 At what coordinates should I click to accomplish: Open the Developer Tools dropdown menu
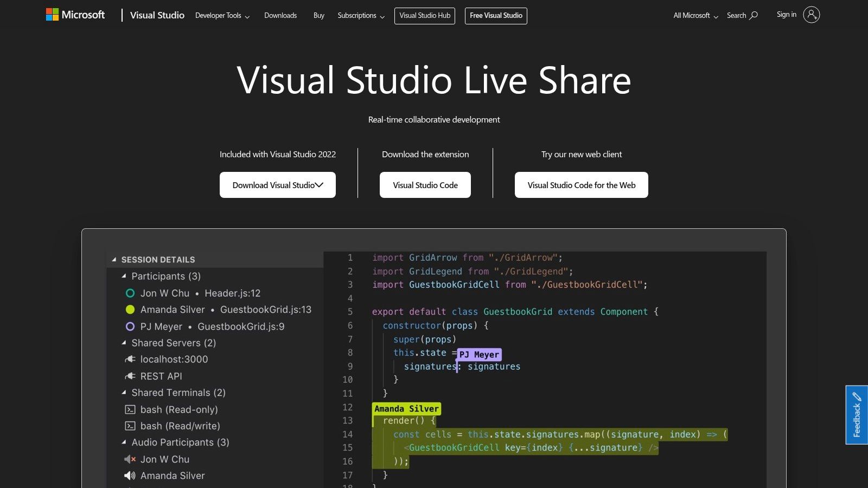pyautogui.click(x=222, y=16)
